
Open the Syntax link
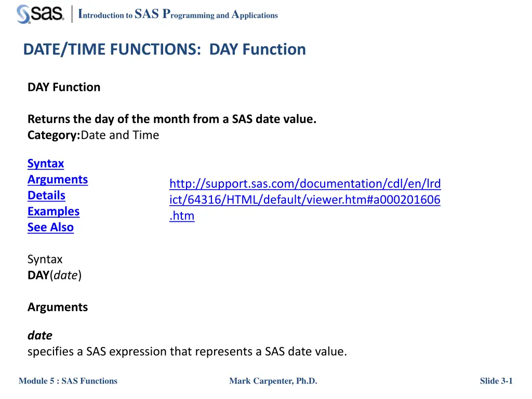coord(46,164)
